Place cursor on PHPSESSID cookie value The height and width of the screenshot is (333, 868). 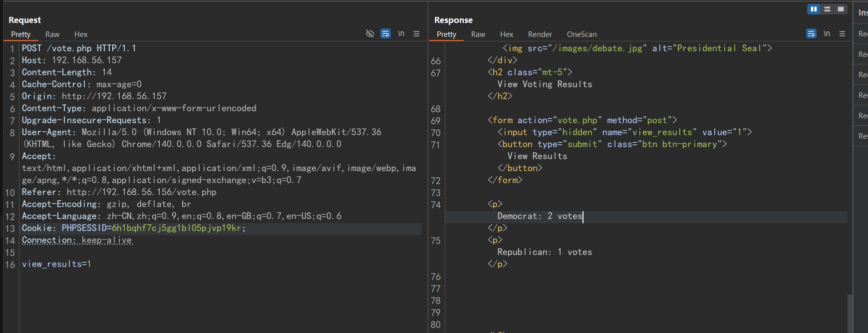pos(176,228)
